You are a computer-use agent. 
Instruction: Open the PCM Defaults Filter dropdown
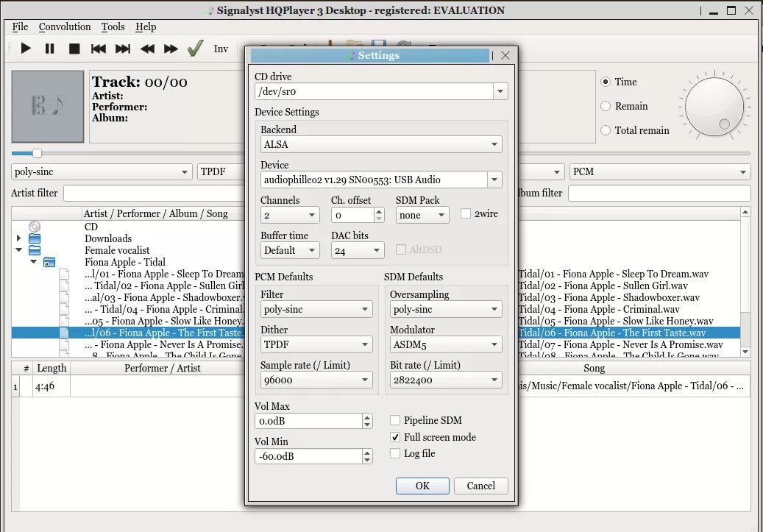316,310
